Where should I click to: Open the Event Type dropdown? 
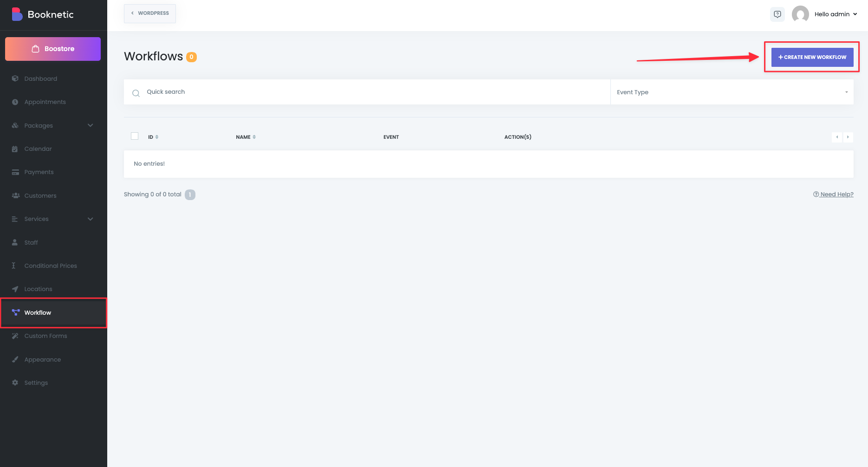coord(732,92)
